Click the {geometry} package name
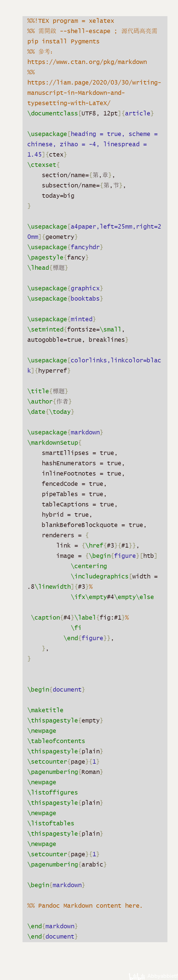Screen dimensions: 178x980 60,237
